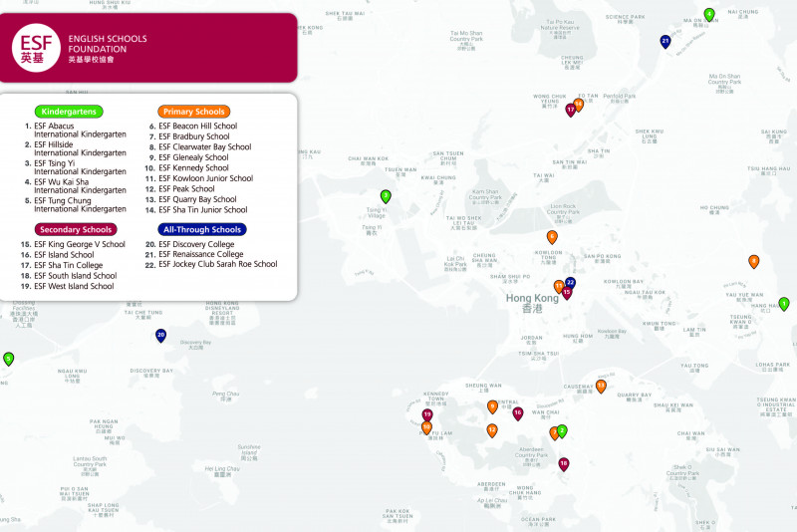
Task: Select the blue All-Through Schools category label
Action: coord(201,229)
